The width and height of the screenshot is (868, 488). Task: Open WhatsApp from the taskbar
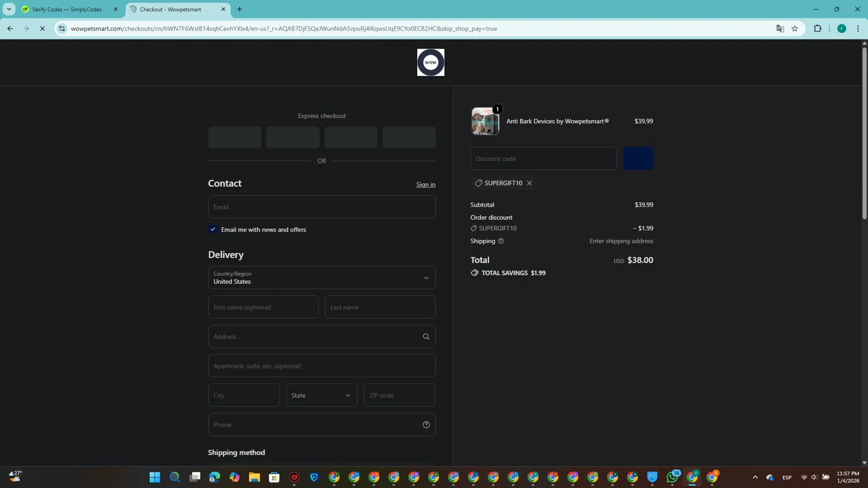tap(672, 477)
